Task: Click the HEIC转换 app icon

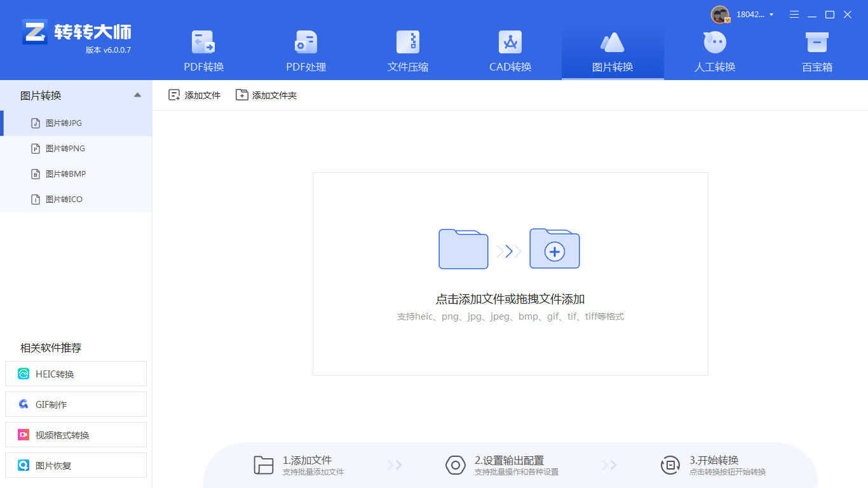Action: (24, 374)
